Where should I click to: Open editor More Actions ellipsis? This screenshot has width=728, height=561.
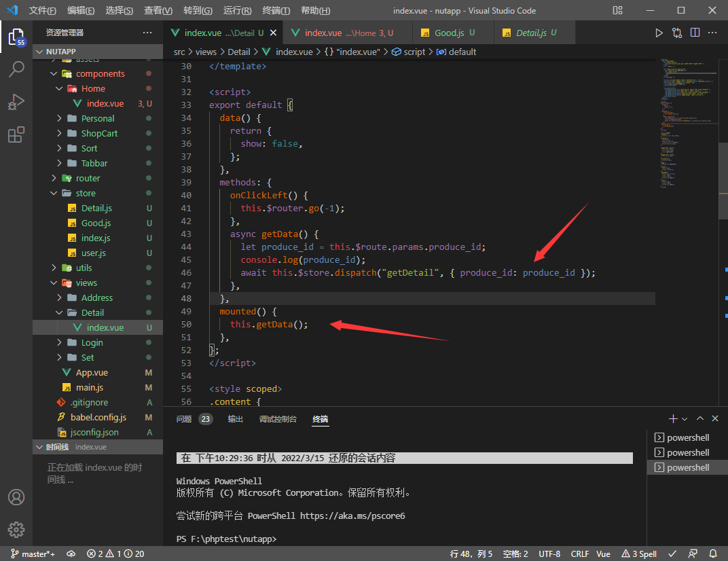[x=712, y=33]
